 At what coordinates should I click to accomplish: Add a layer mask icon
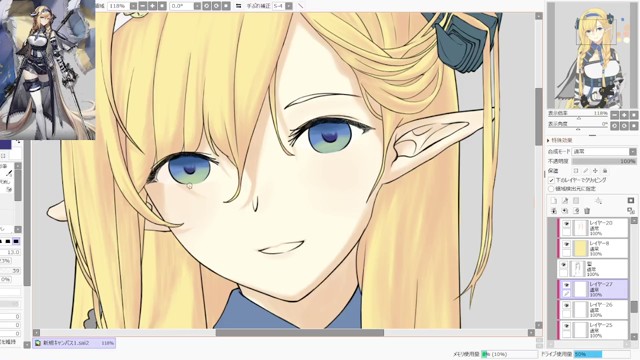coord(631,200)
